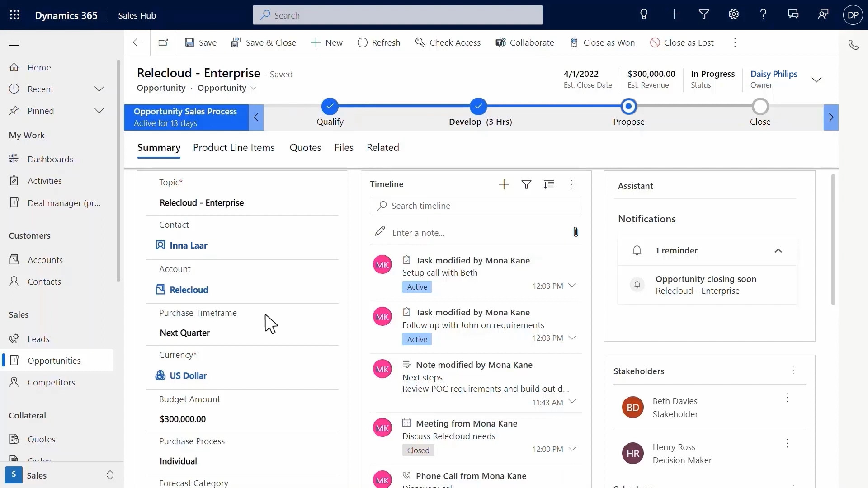Open Beth Davies row options menu
This screenshot has height=488, width=868.
pos(787,398)
